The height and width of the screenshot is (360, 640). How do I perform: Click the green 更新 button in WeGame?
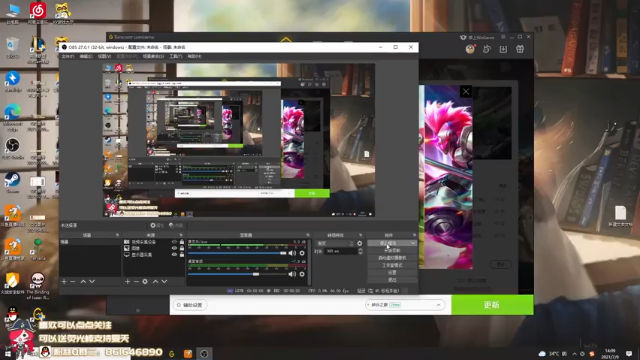pyautogui.click(x=492, y=305)
